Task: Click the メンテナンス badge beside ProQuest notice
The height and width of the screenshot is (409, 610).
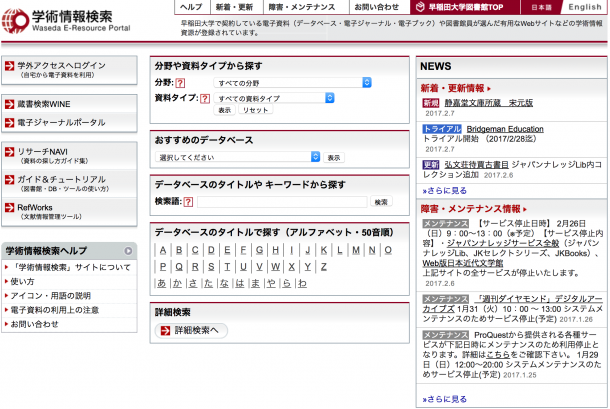Action: pos(446,335)
